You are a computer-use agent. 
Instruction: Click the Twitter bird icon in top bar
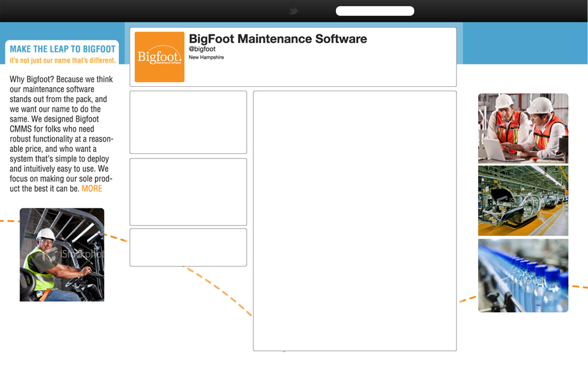tap(294, 11)
